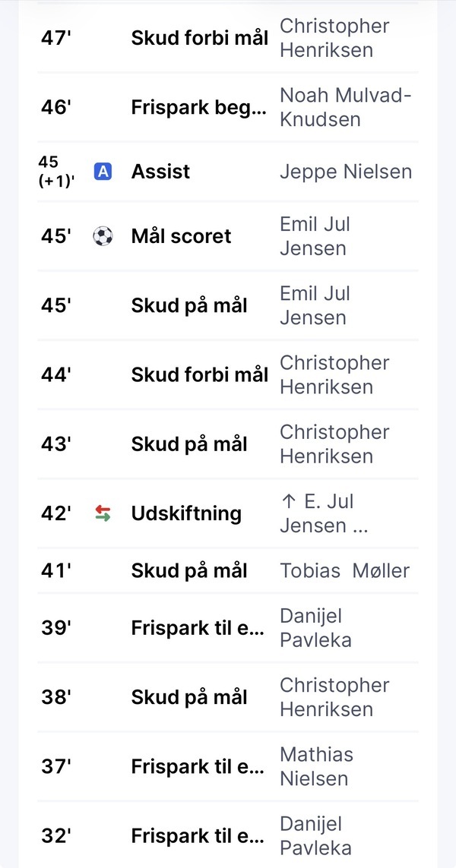456x868 pixels.
Task: Open Danijel Pavleka at 39' row
Action: (x=315, y=628)
